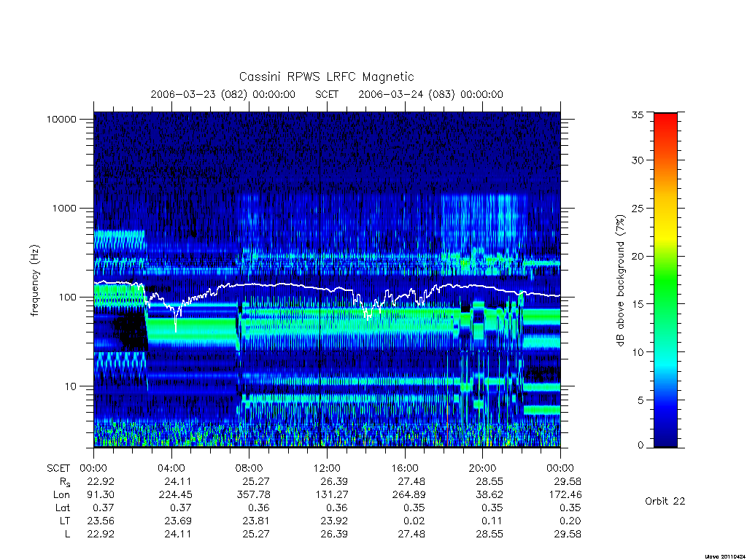Click Lon value '264.89'

coord(409,495)
